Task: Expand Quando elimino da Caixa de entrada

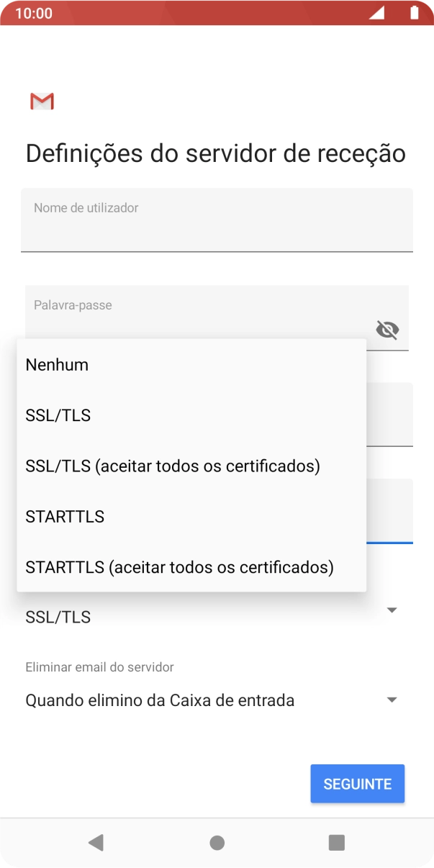Action: pos(161,700)
